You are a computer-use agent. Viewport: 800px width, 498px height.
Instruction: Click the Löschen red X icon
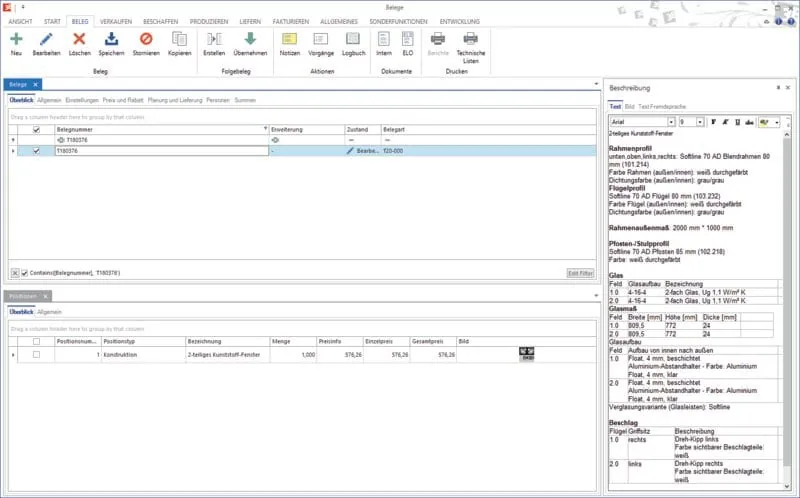coord(79,39)
